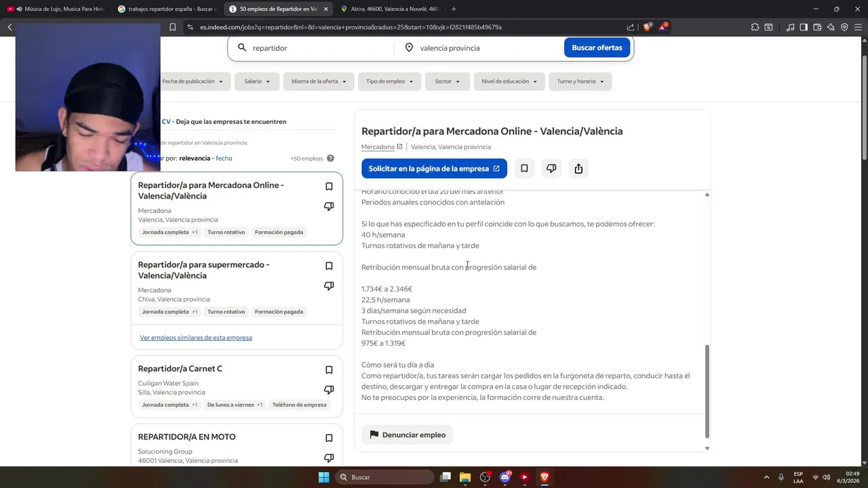This screenshot has height=488, width=868.
Task: Open REPARTIDOR/A EN MOTO job title
Action: 186,437
